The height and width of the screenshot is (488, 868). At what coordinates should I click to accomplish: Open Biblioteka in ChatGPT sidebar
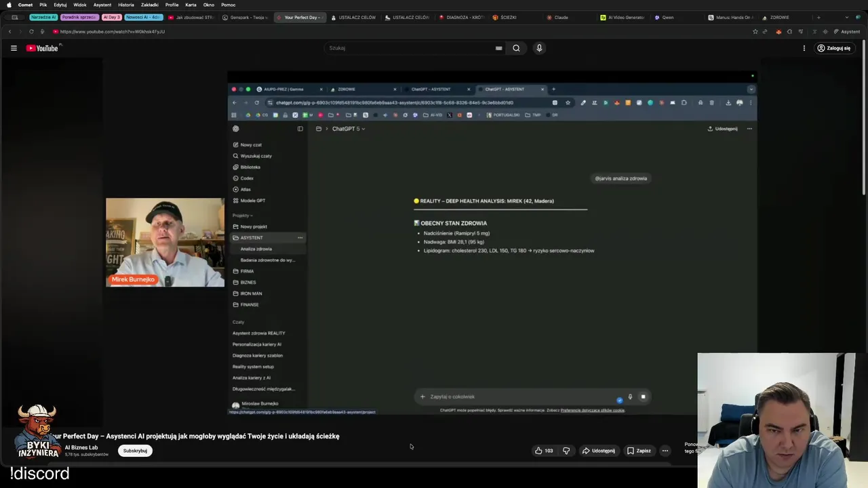pos(246,167)
